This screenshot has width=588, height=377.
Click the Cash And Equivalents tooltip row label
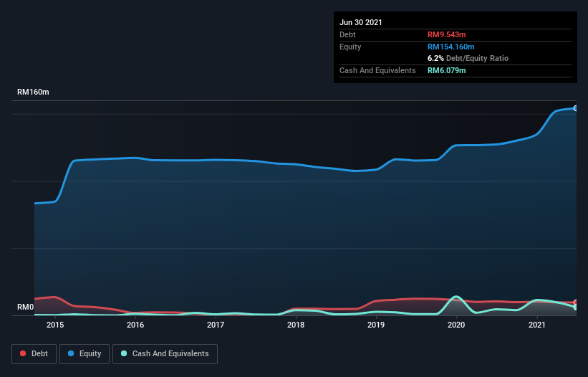point(377,70)
